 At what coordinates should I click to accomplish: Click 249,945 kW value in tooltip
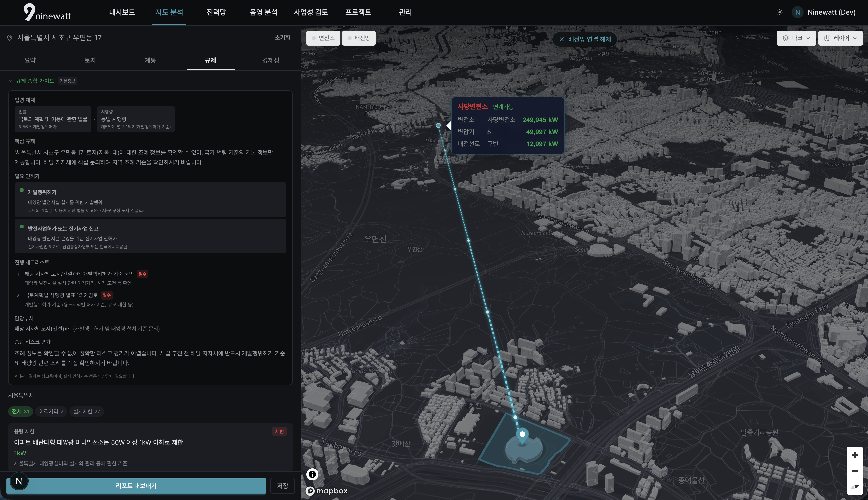pos(540,120)
